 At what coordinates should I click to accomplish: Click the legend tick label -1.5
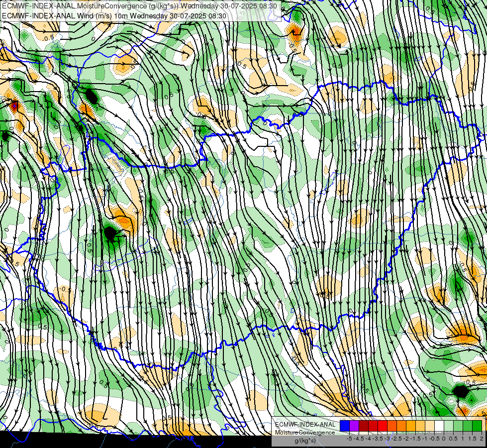(x=415, y=439)
